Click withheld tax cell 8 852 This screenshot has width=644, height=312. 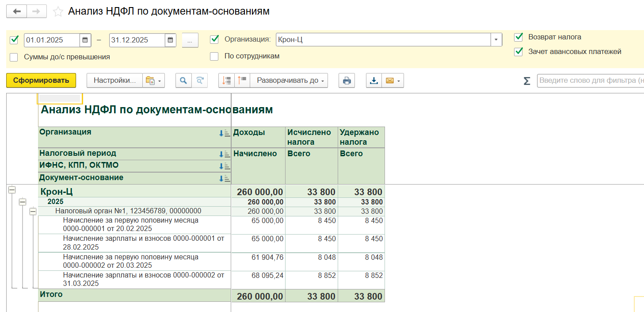tap(361, 279)
